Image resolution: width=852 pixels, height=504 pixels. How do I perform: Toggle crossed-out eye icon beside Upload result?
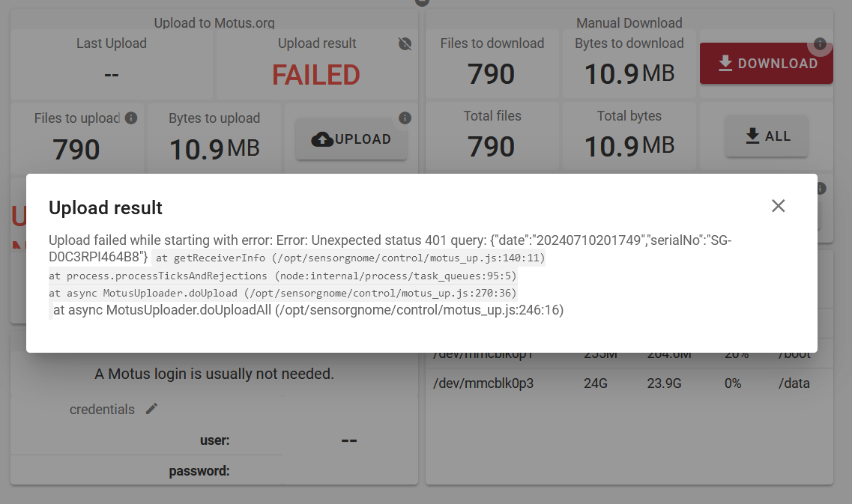pyautogui.click(x=405, y=44)
